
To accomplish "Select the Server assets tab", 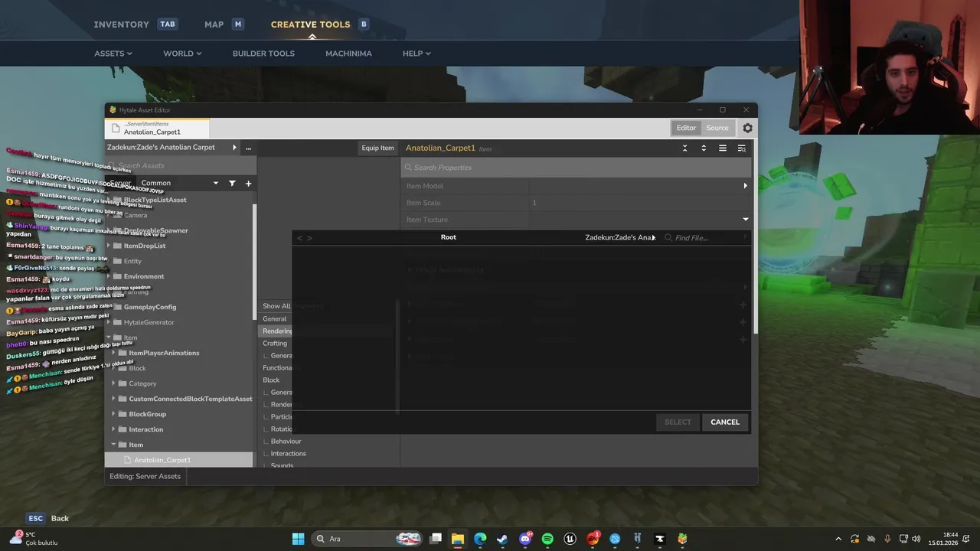I will pyautogui.click(x=119, y=183).
